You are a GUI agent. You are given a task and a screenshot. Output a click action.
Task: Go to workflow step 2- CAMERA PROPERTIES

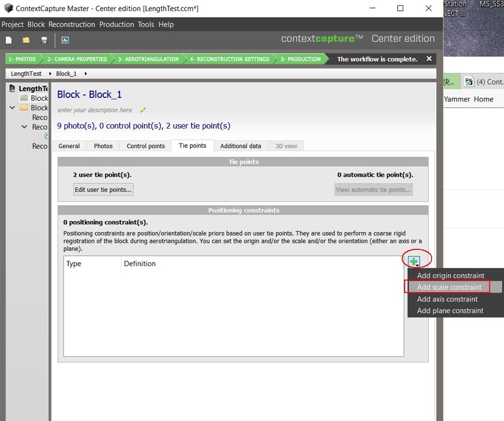(x=77, y=59)
